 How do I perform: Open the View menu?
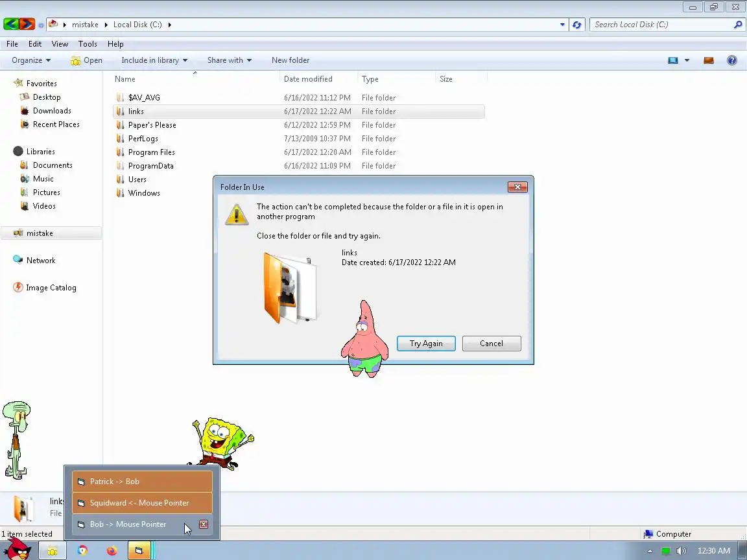pos(60,44)
